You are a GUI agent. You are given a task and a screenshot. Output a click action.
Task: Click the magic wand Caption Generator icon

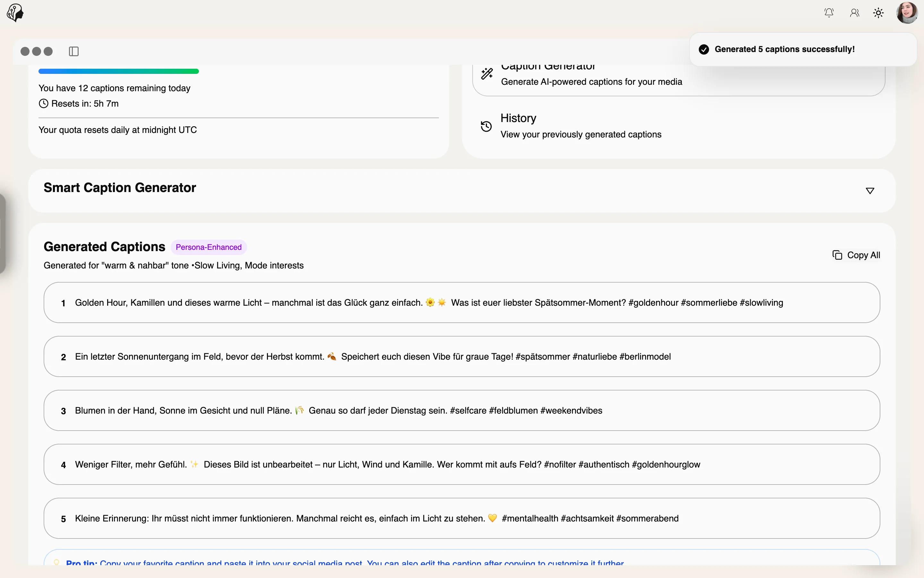pos(486,74)
